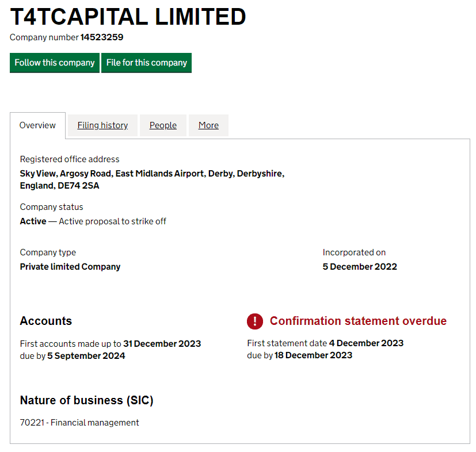
Task: Open the More tab
Action: tap(208, 125)
